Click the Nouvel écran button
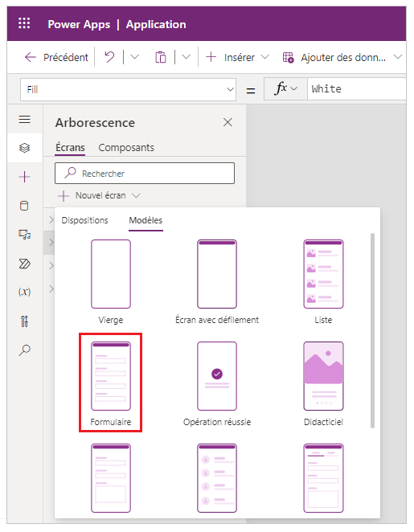Screen dimensions: 414x532 pyautogui.click(x=99, y=195)
